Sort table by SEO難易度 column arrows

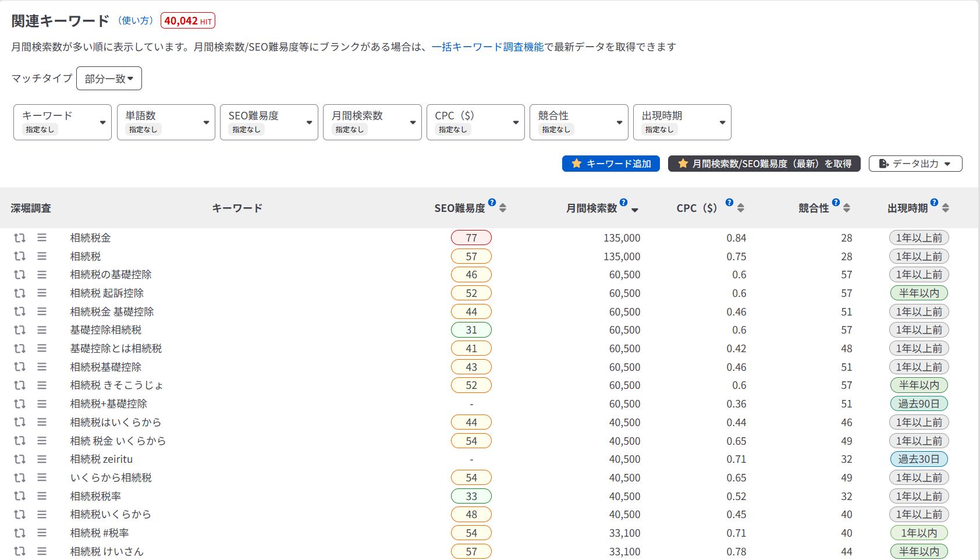click(x=503, y=208)
